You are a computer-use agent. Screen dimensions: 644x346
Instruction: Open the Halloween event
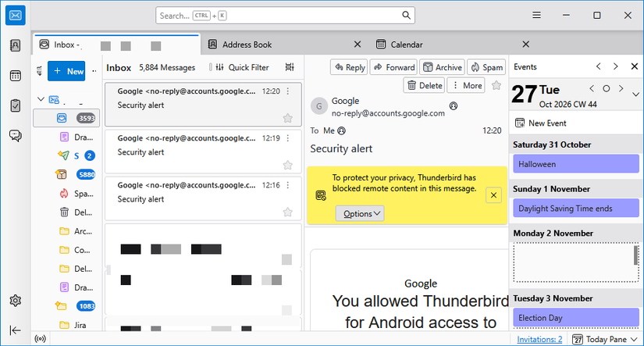576,164
